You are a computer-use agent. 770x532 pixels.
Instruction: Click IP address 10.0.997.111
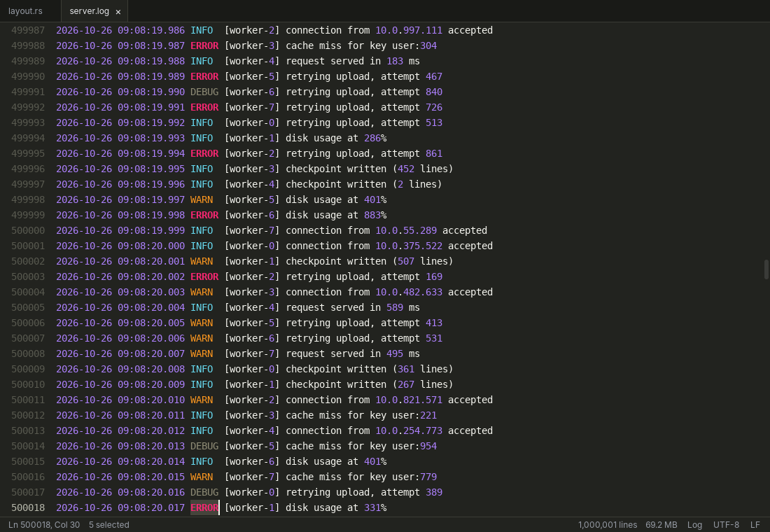tap(409, 30)
